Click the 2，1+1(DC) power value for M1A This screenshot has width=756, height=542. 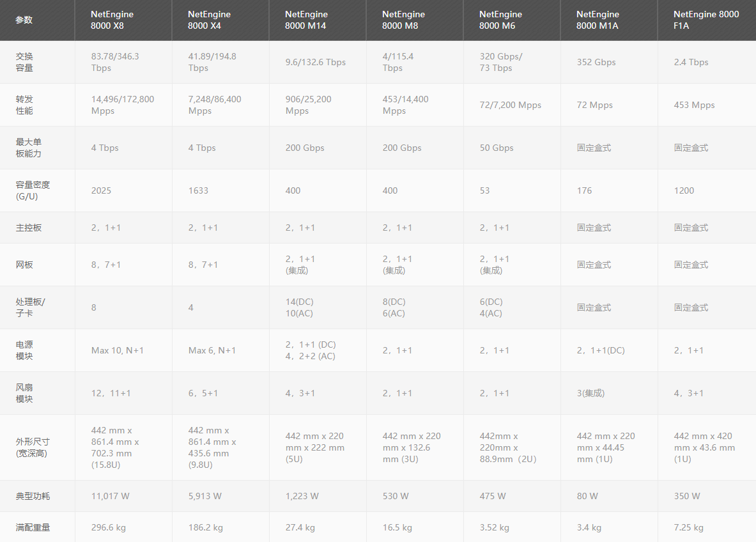point(600,350)
